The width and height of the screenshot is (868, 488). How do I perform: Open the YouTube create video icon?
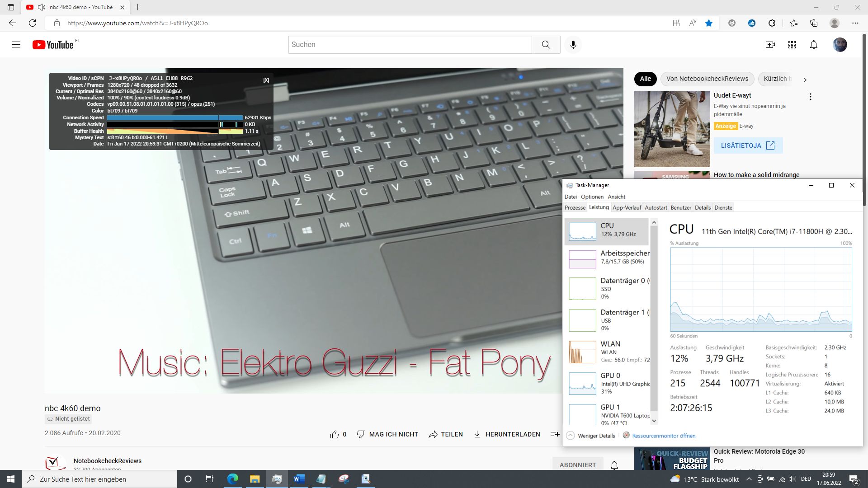tap(770, 45)
